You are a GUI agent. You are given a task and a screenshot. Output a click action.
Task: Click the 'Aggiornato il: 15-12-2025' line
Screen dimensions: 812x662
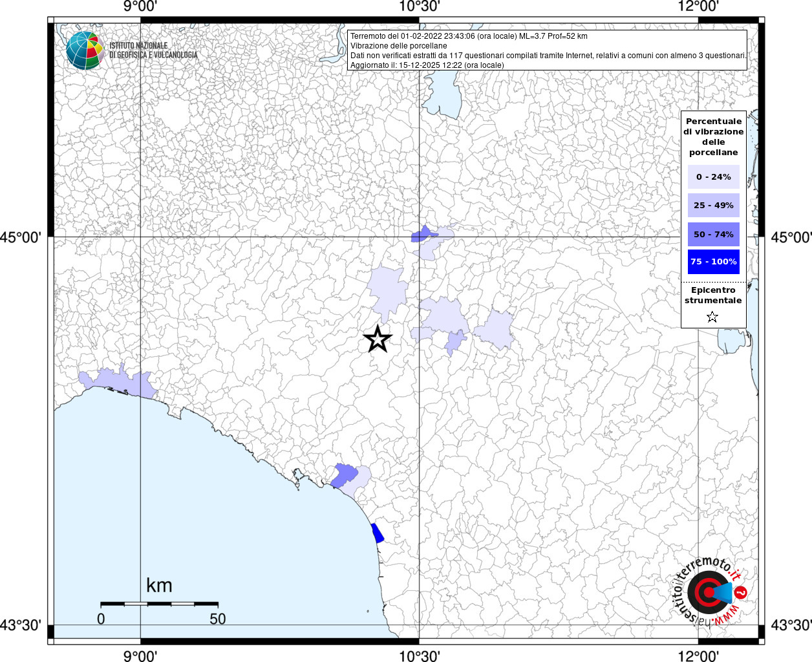click(x=427, y=65)
